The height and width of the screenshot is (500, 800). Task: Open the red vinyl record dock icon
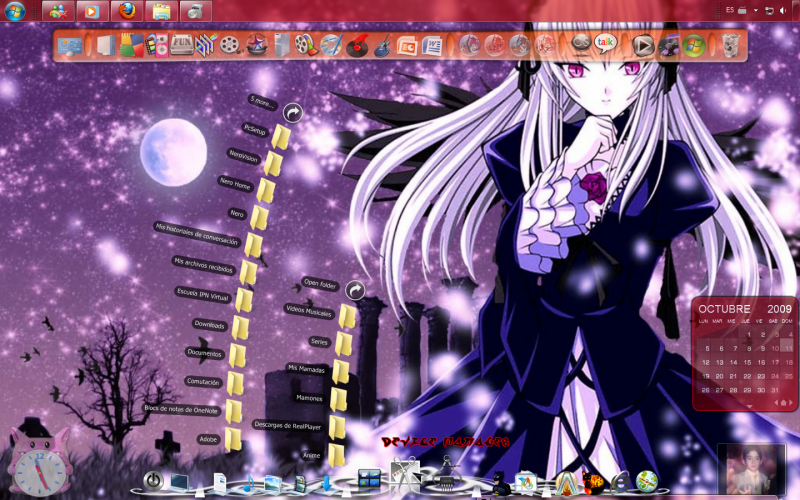[x=357, y=46]
